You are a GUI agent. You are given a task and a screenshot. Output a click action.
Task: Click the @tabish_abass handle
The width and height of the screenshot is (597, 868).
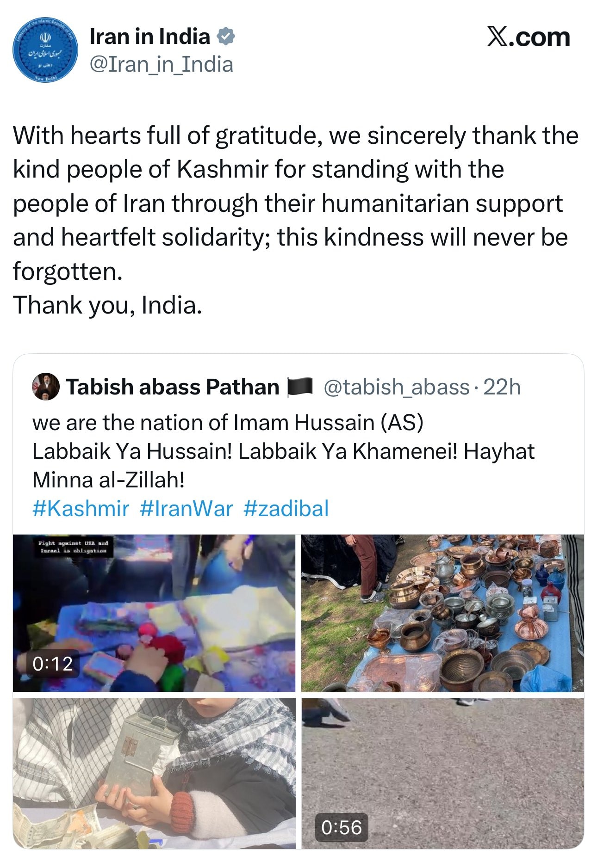pos(397,387)
